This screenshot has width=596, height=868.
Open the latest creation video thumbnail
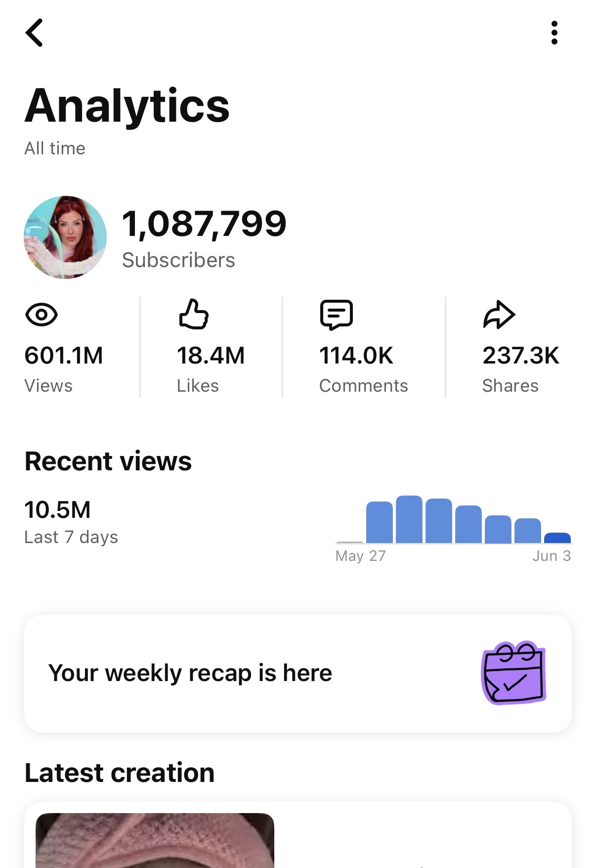click(x=155, y=840)
